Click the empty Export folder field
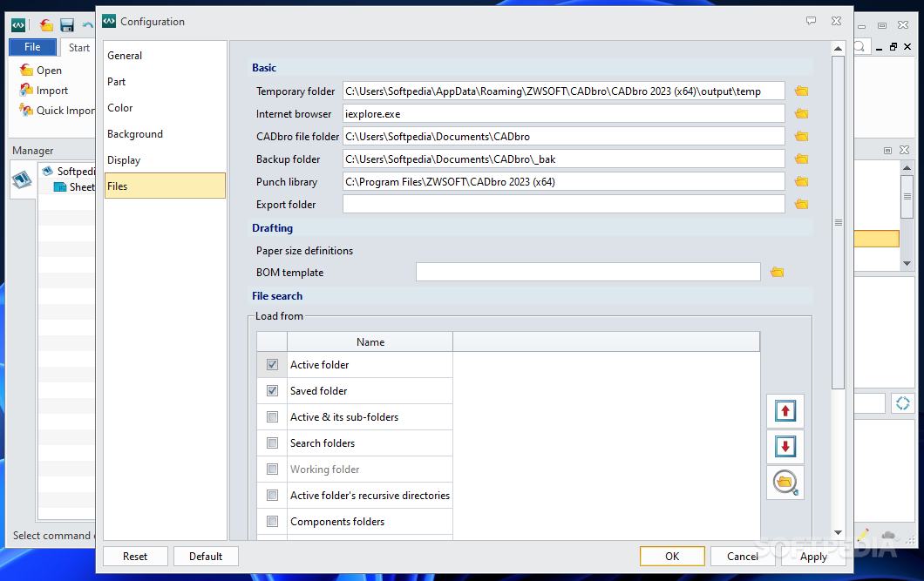The width and height of the screenshot is (924, 581). click(564, 204)
